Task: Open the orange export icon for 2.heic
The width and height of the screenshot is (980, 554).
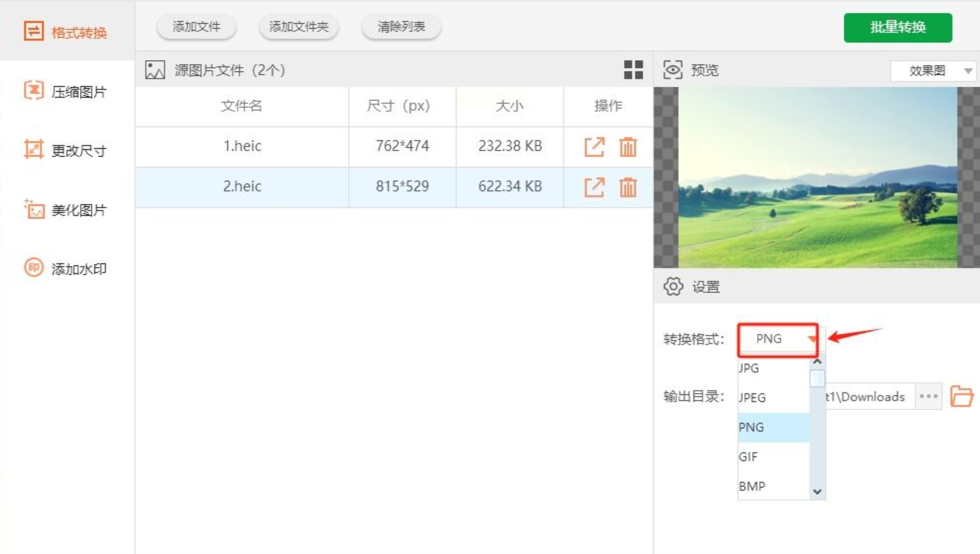Action: (594, 187)
